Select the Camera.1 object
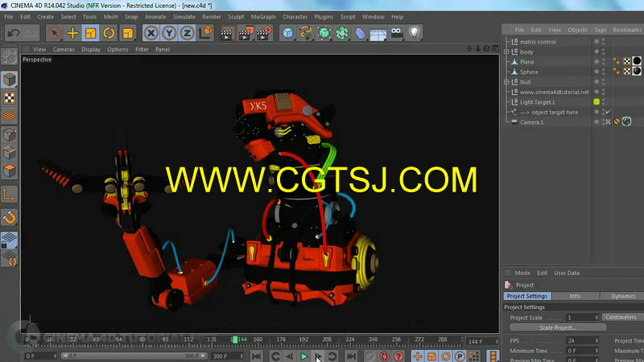 point(531,122)
